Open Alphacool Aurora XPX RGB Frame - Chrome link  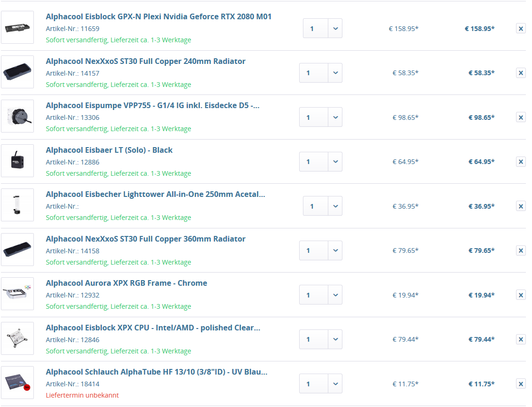click(x=127, y=283)
